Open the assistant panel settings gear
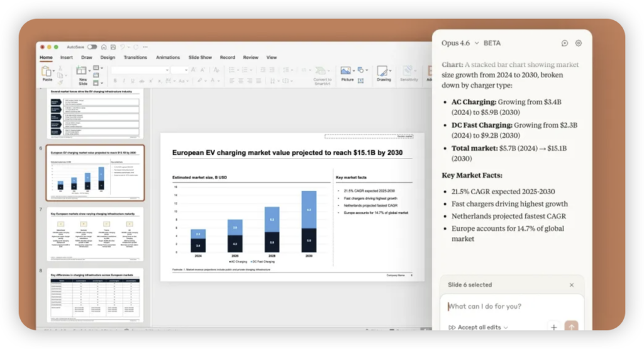The width and height of the screenshot is (644, 349). coord(579,43)
